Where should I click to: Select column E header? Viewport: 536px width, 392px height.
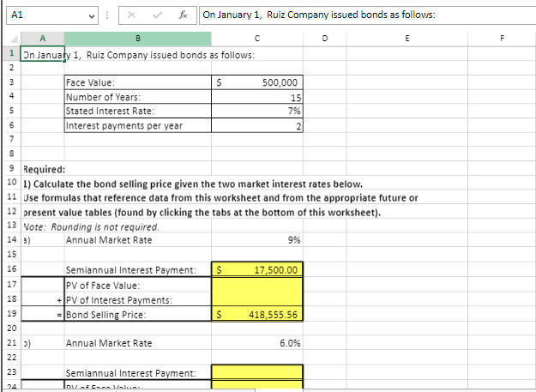coord(407,39)
